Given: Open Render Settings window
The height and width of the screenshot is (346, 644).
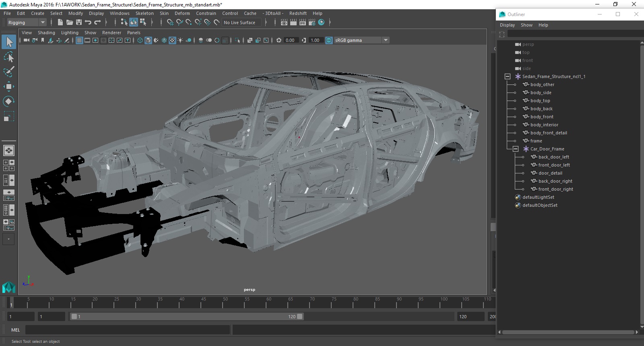Looking at the screenshot, I should 312,23.
